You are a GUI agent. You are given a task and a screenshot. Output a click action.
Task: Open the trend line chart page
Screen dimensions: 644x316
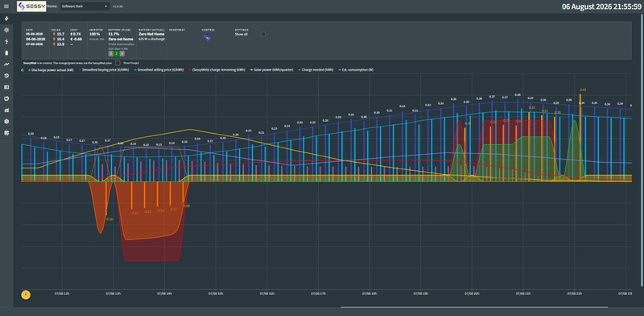click(x=6, y=64)
